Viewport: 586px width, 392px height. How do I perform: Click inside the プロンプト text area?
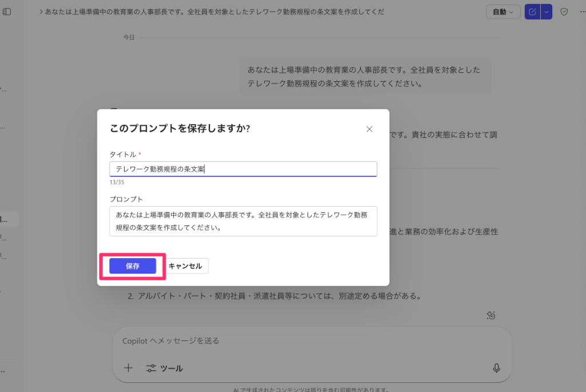coord(243,221)
